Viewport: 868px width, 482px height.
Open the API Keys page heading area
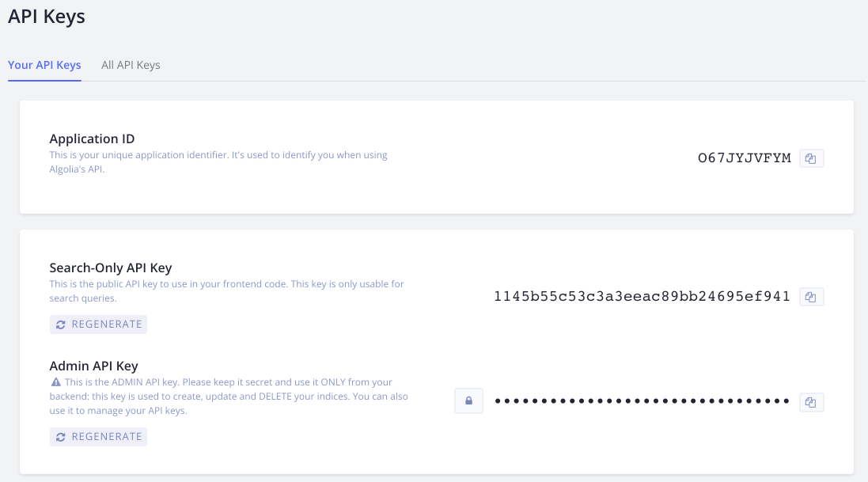click(x=45, y=16)
